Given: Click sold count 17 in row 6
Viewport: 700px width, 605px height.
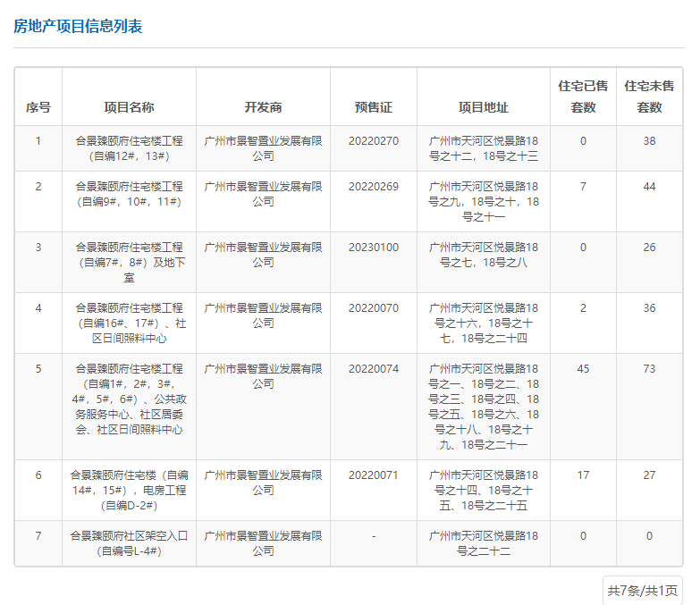Looking at the screenshot, I should click(x=583, y=475).
